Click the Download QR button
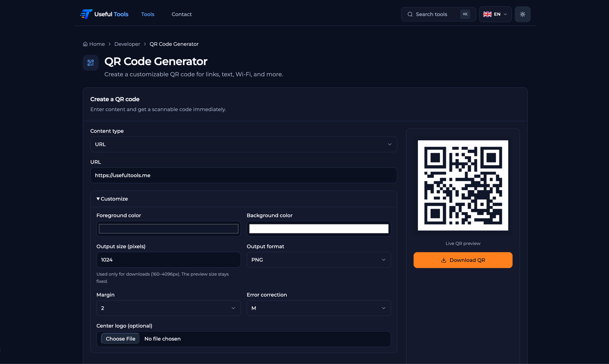Screen dimensions: 609x364 click(x=463, y=260)
